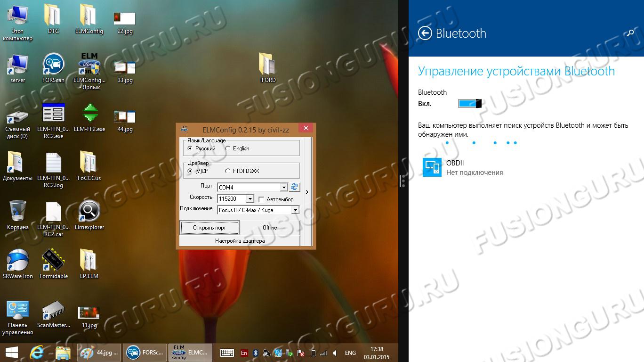Click the OBDII Bluetooth device icon

(432, 167)
